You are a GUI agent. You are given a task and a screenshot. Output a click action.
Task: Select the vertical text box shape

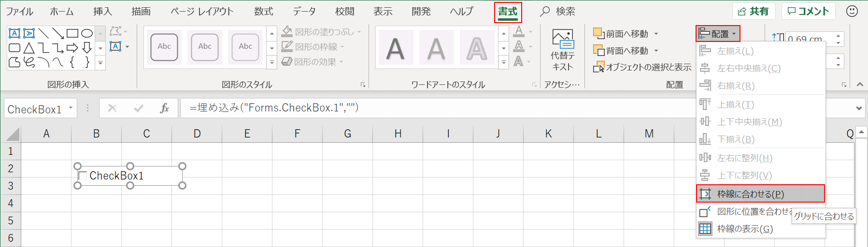29,33
